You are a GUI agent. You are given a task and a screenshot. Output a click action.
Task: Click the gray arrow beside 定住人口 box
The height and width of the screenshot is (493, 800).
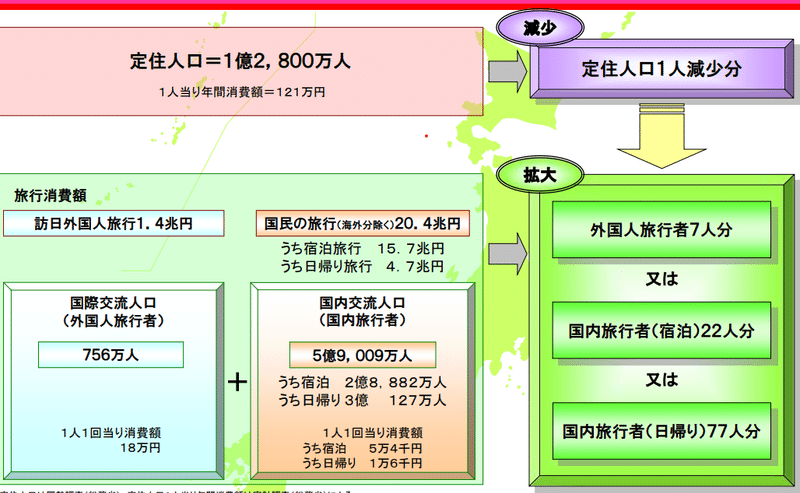click(x=507, y=71)
